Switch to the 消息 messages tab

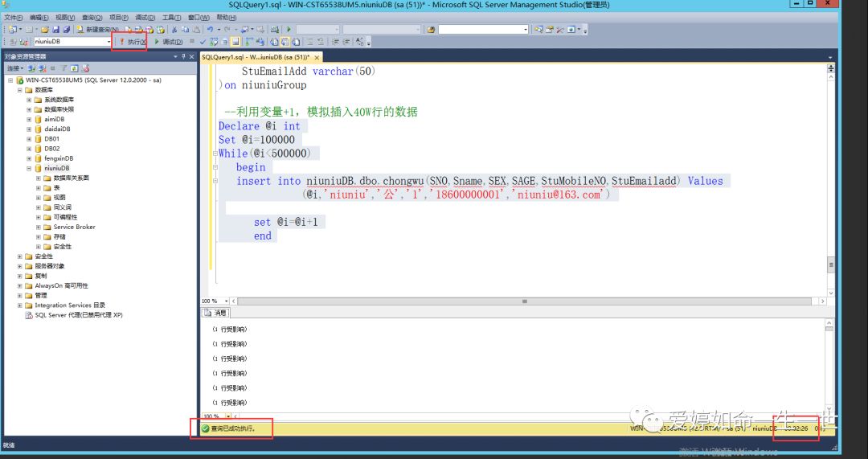216,313
